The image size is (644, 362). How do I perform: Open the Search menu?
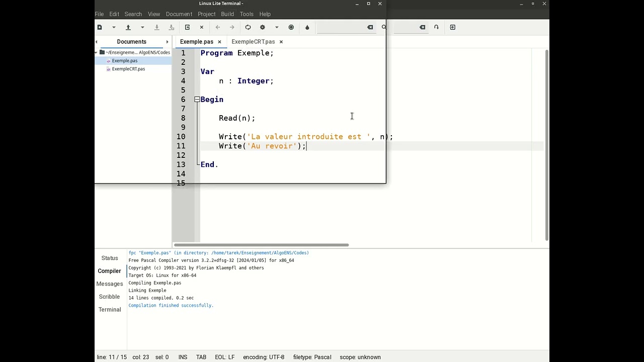(x=133, y=14)
